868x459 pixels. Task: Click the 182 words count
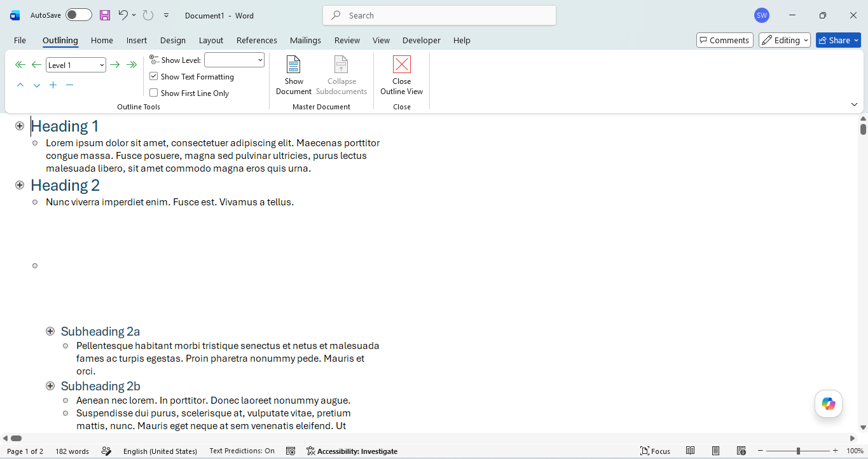tap(72, 451)
